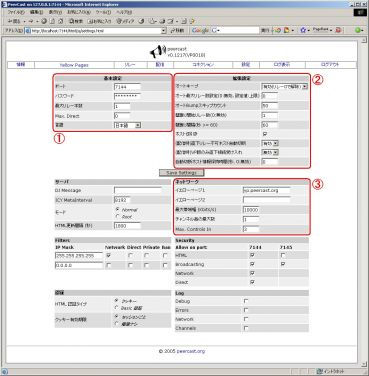Viewport: 369px width, 376px height.
Task: Open the first 無効 dropdown in extended settings
Action: (270, 143)
